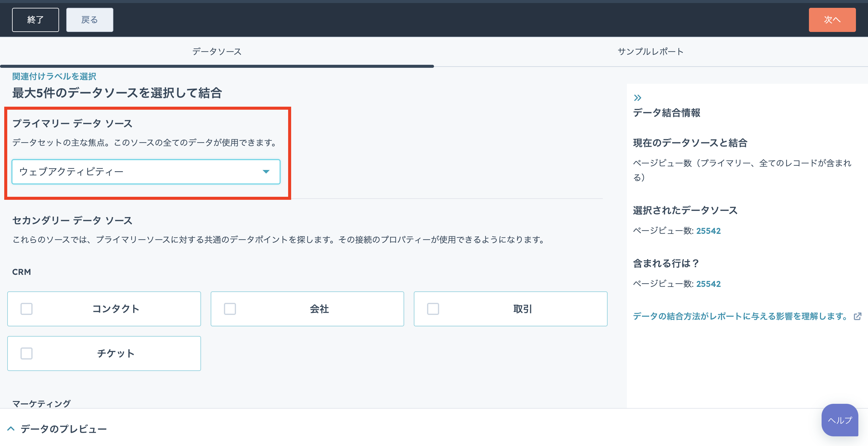Open the ヘルプ help button
Image resolution: width=868 pixels, height=446 pixels.
pyautogui.click(x=840, y=420)
